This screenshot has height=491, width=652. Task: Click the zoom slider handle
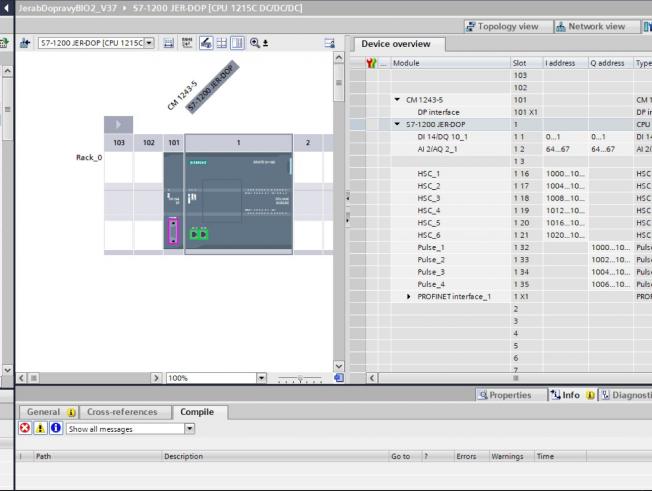click(x=300, y=378)
